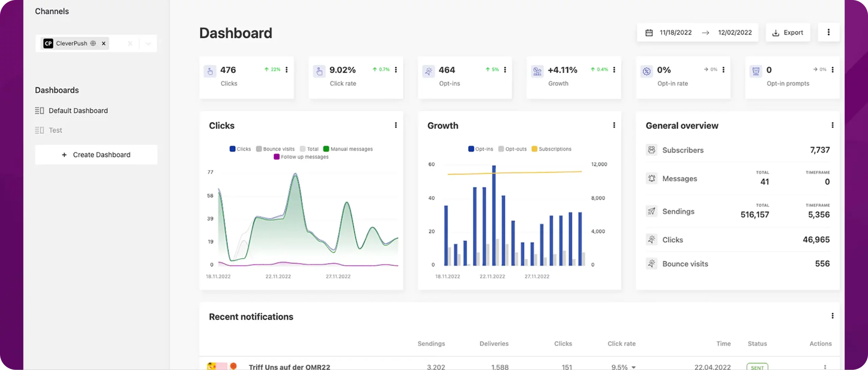Open Clicks stat card options menu
This screenshot has width=868, height=370.
(287, 70)
